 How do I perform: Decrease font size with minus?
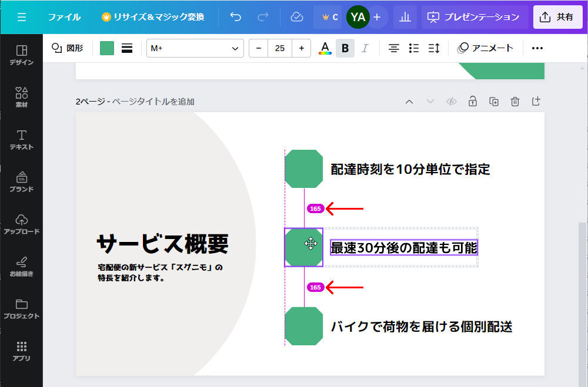[258, 48]
